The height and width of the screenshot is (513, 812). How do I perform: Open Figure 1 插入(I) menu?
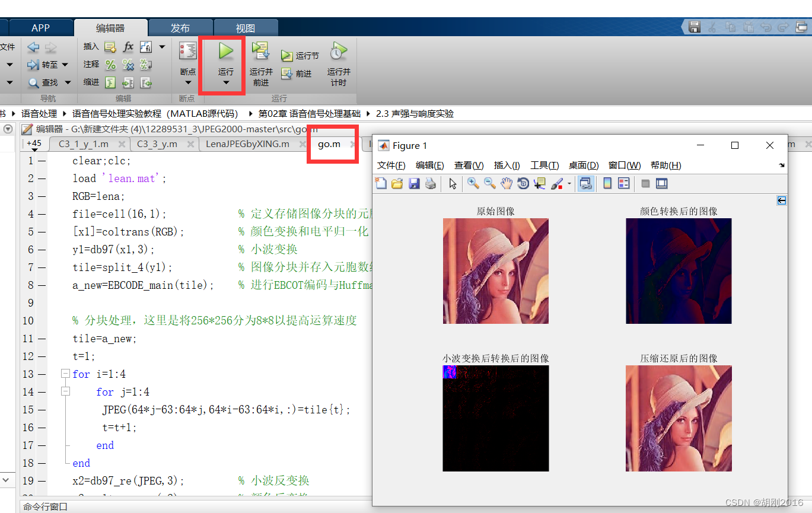coord(507,165)
